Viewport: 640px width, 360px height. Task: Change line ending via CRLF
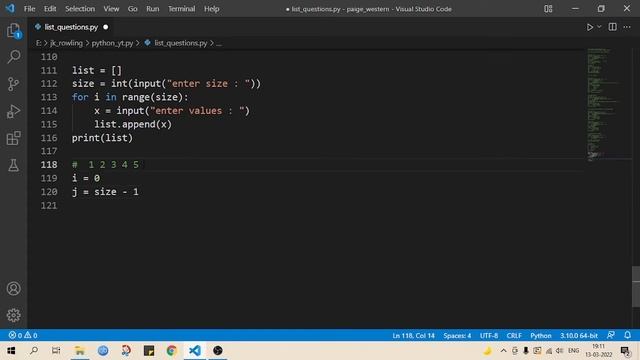click(514, 336)
